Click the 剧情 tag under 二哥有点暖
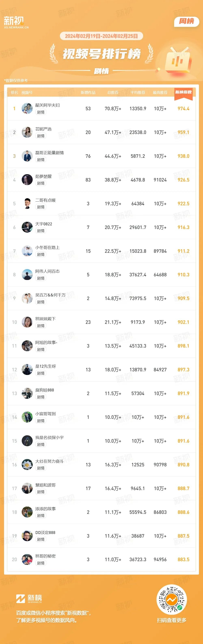203x644 pixels. tap(41, 207)
